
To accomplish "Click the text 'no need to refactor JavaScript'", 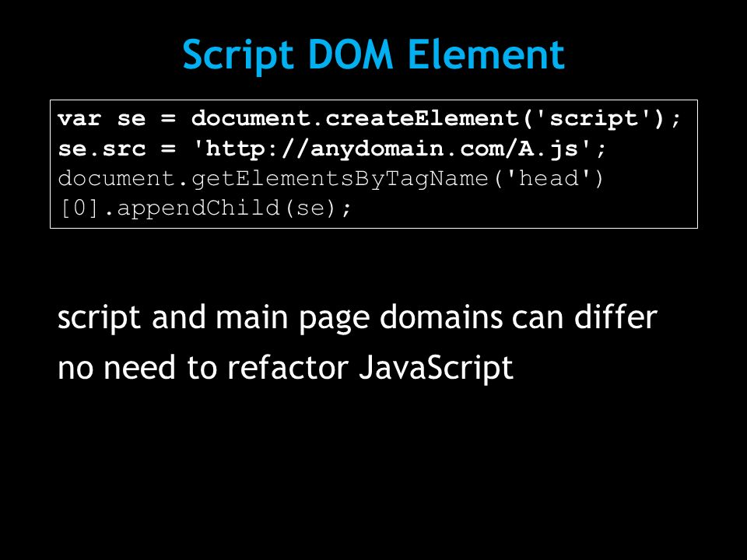I will tap(286, 368).
